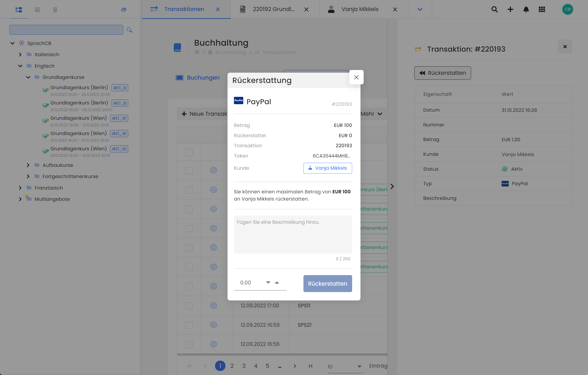
Task: Go to home icon above tree
Action: tap(124, 10)
